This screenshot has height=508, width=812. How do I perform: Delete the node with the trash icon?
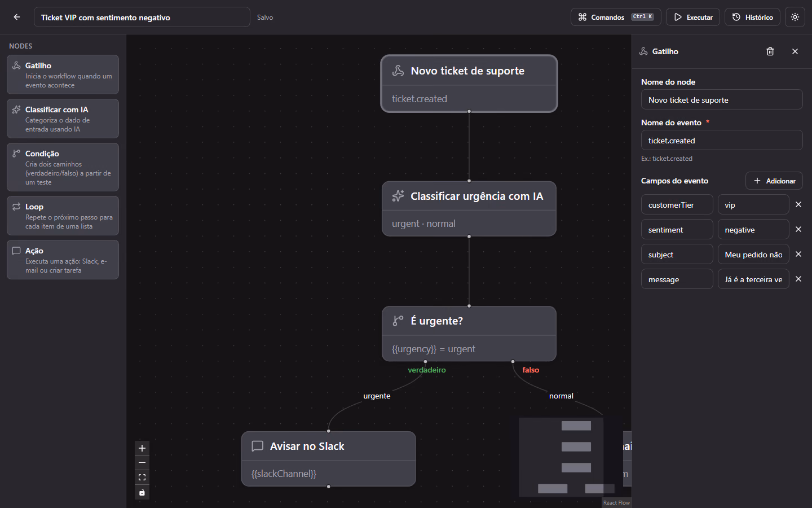pos(770,51)
